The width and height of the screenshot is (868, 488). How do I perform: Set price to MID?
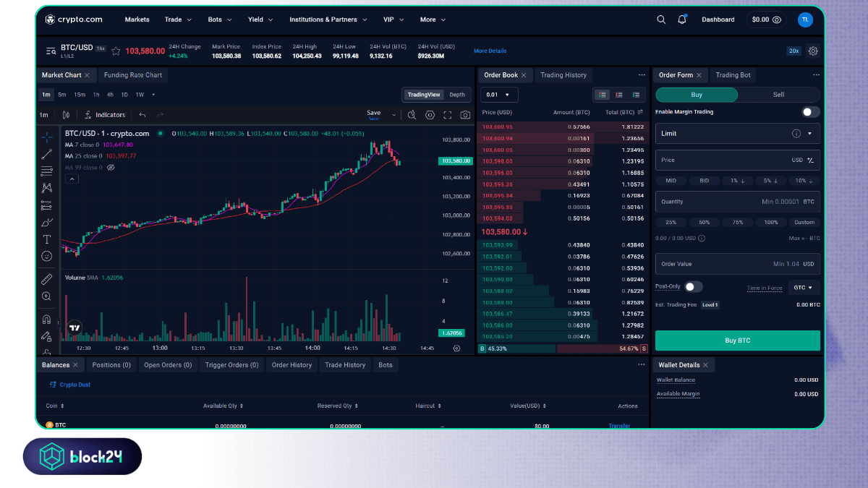tap(671, 181)
